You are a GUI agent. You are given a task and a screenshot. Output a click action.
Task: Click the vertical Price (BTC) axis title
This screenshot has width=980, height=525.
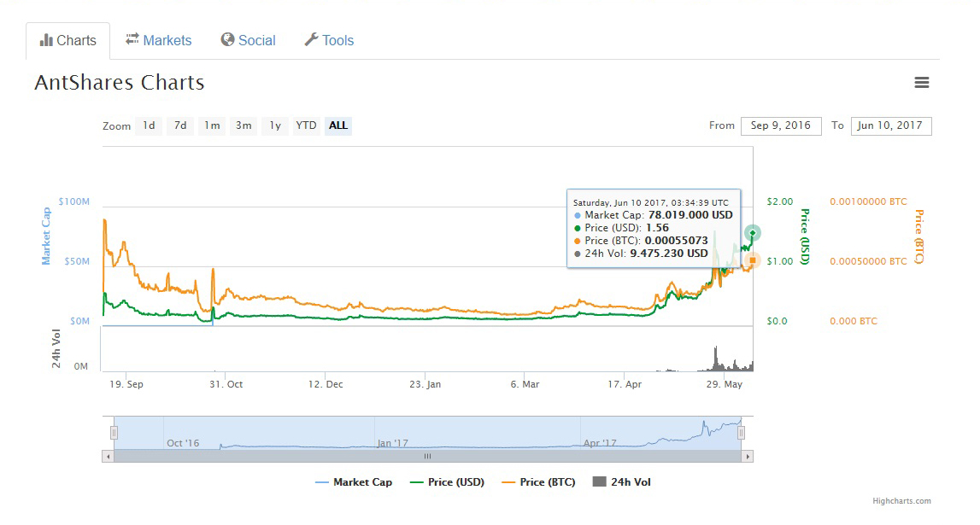pos(918,236)
